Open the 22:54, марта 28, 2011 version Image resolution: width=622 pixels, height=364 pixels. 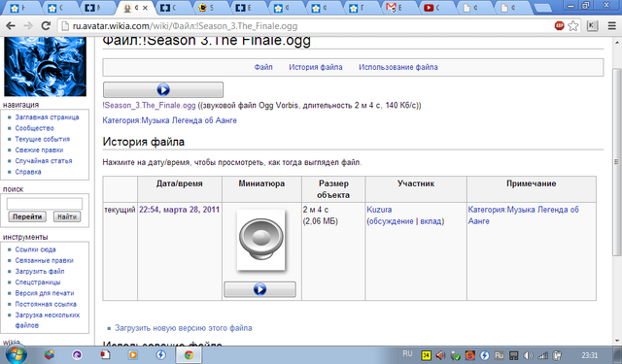pyautogui.click(x=179, y=210)
